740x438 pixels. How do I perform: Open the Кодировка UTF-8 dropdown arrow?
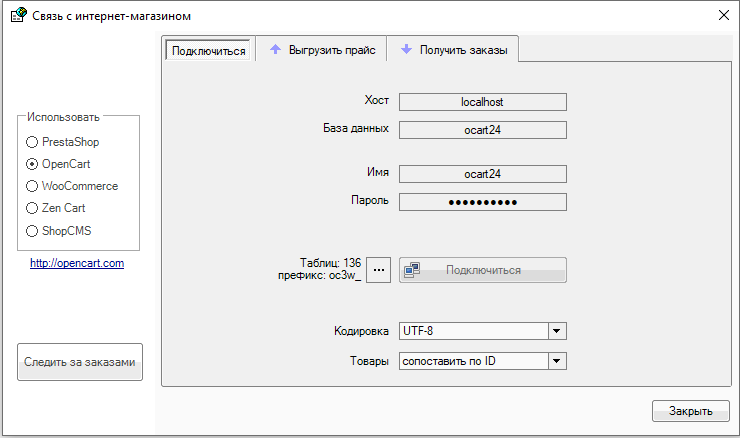coord(557,331)
